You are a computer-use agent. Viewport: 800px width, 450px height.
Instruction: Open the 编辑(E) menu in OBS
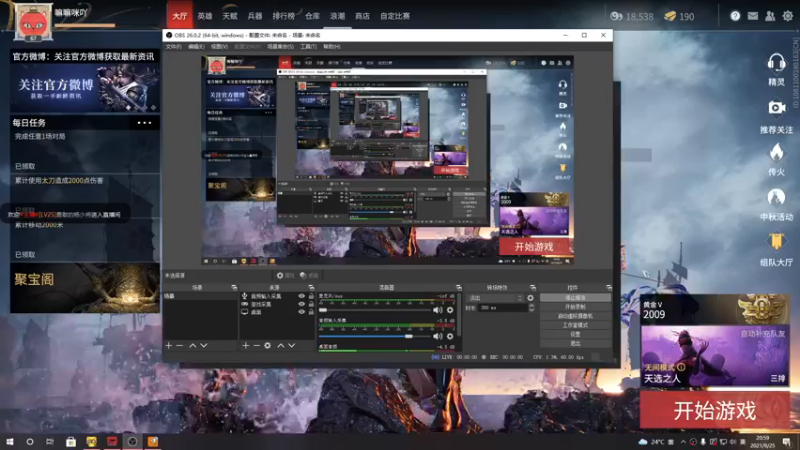click(x=196, y=46)
